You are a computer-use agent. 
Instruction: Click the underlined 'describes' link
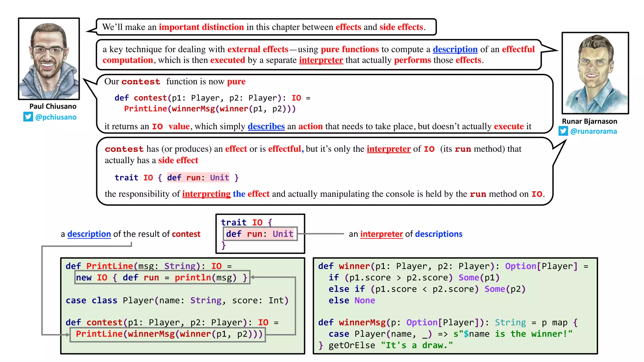[x=266, y=126]
